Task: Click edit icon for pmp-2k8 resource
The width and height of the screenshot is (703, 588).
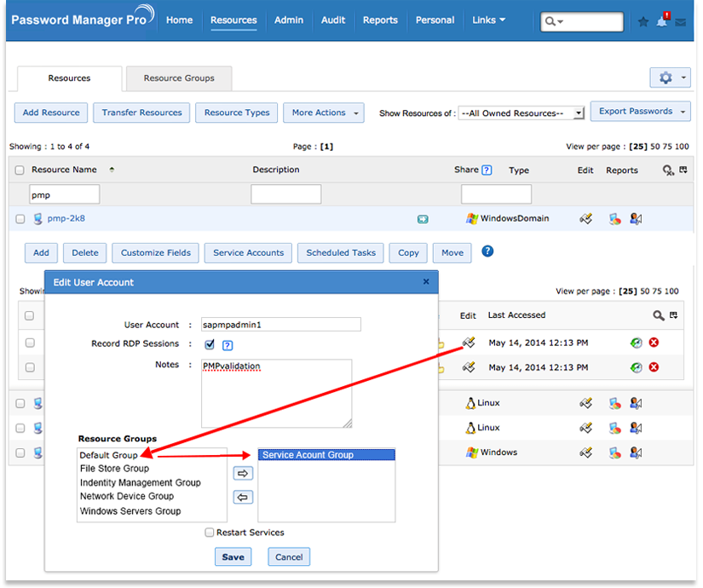Action: [x=585, y=219]
